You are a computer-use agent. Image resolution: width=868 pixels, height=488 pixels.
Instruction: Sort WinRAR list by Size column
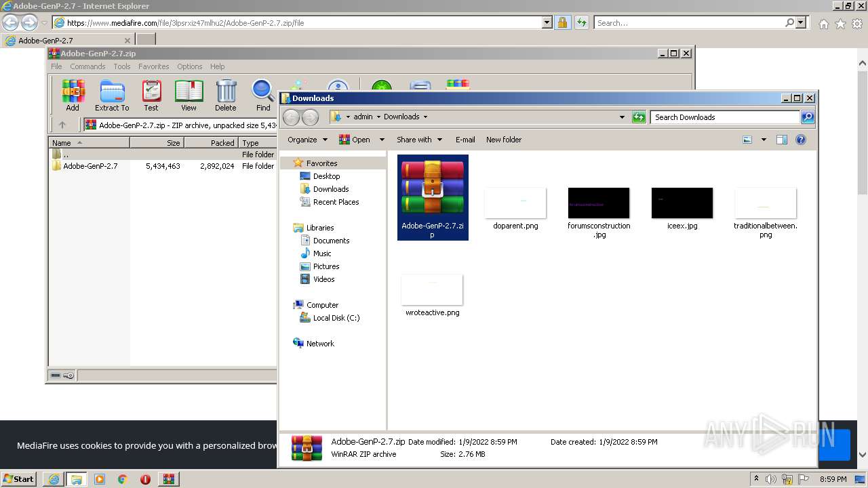(x=157, y=143)
